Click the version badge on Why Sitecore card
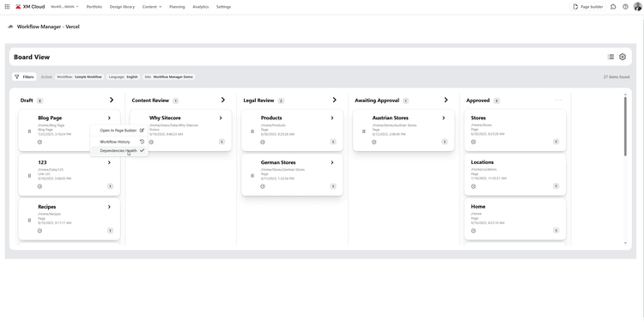644x322 pixels. (x=222, y=142)
